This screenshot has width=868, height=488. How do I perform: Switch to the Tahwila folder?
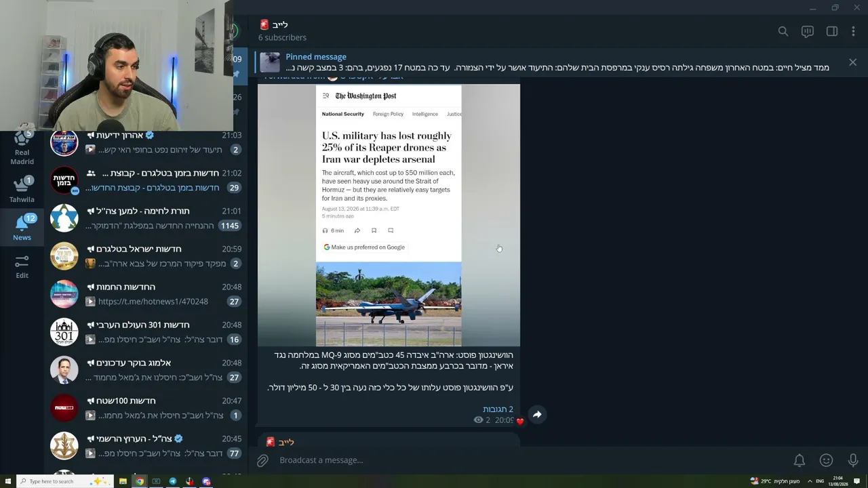pyautogui.click(x=22, y=189)
